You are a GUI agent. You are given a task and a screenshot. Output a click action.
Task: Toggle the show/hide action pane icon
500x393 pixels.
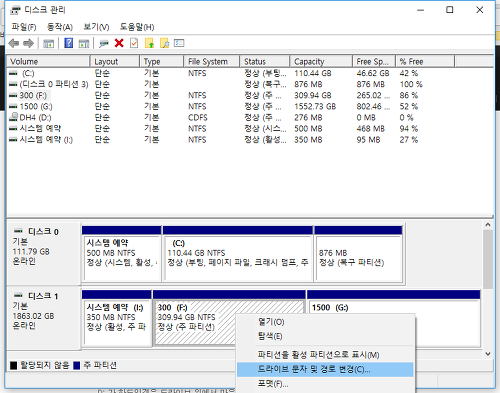click(84, 43)
